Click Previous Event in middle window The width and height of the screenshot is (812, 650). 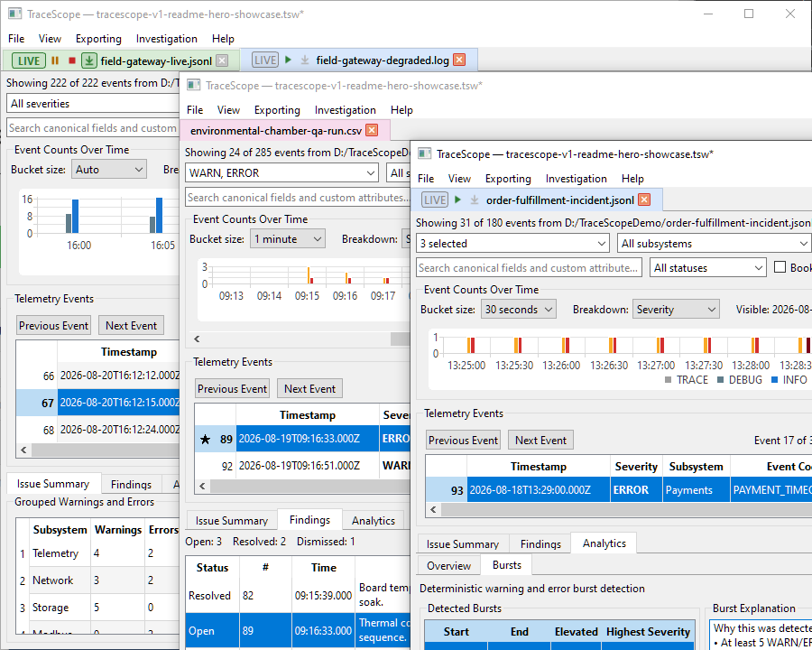point(232,389)
